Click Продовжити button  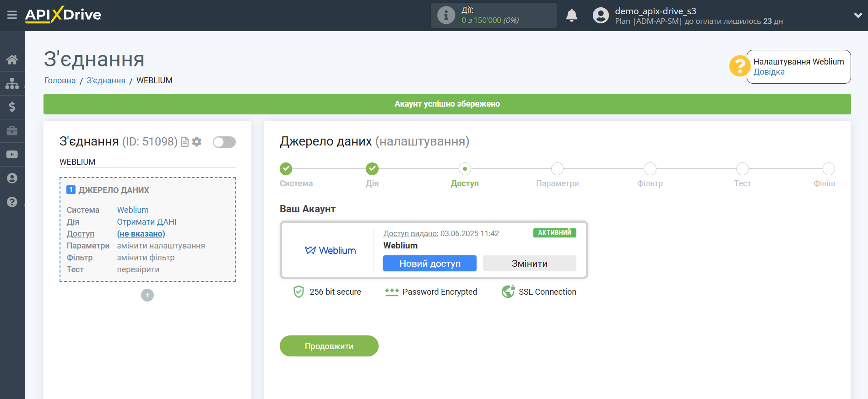point(329,346)
